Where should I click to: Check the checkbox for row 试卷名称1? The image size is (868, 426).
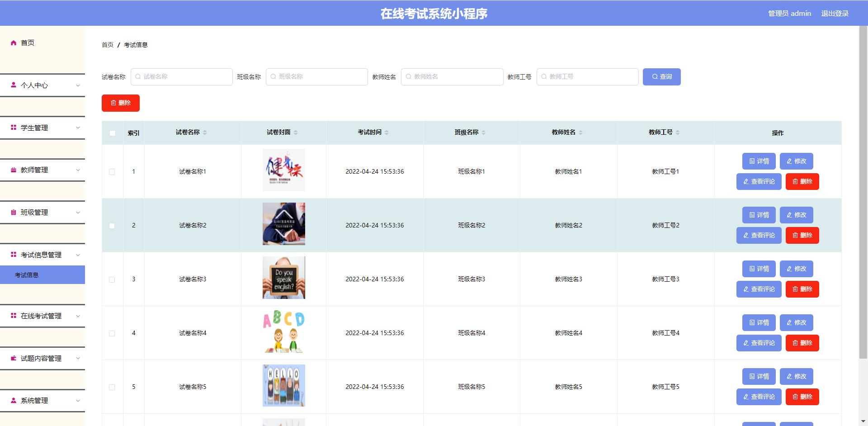(112, 171)
